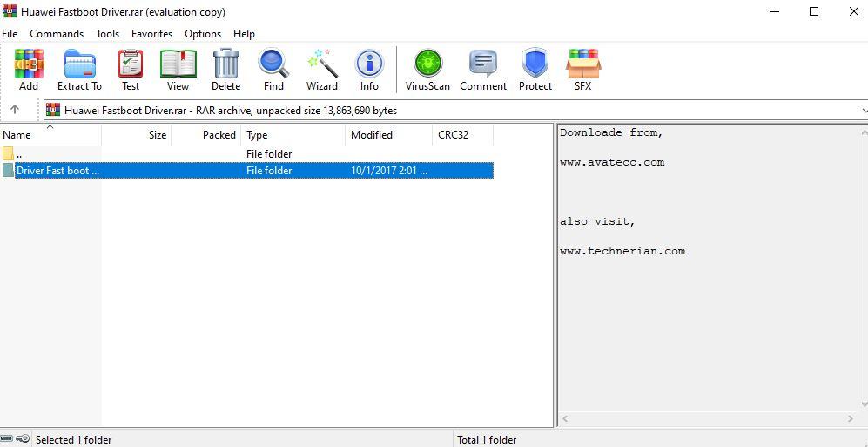Screen dimensions: 868x447
Task: Go up one level arrow
Action: point(15,110)
